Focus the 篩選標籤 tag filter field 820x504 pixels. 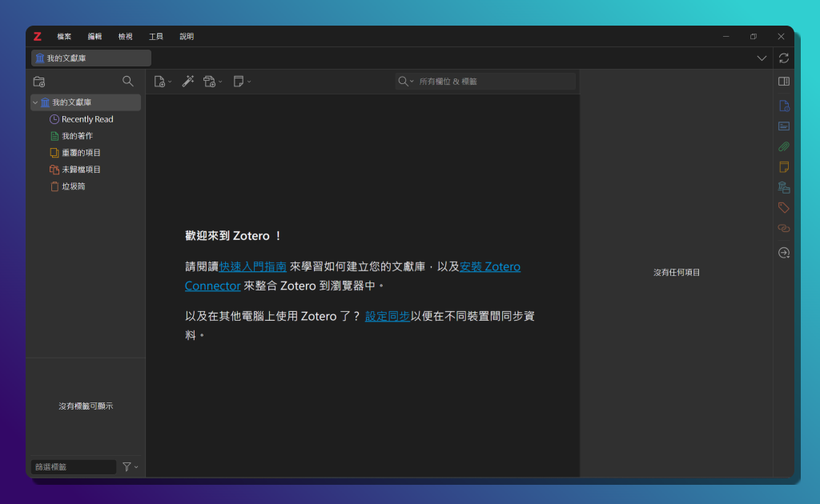pos(74,467)
